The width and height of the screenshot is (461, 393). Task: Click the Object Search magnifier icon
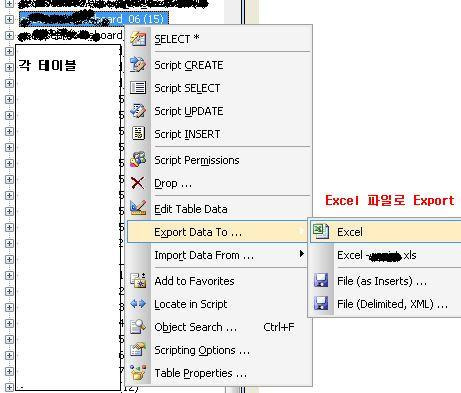138,327
